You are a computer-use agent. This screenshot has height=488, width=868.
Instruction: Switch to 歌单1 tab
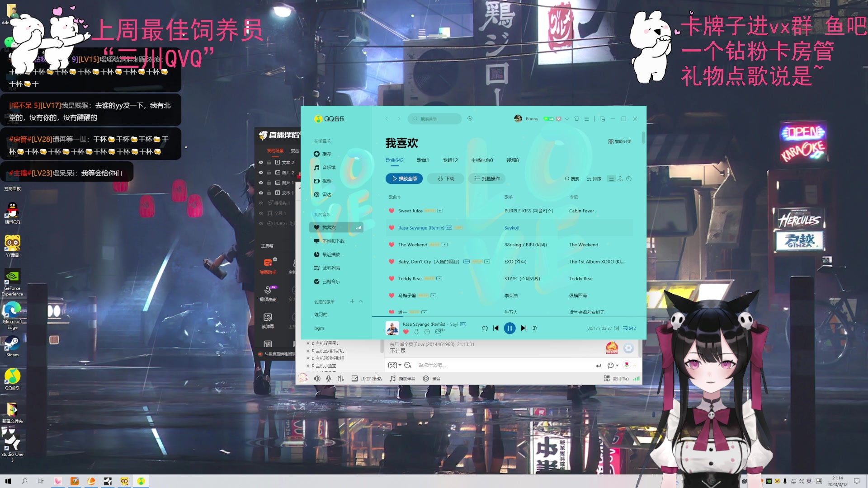tap(423, 160)
